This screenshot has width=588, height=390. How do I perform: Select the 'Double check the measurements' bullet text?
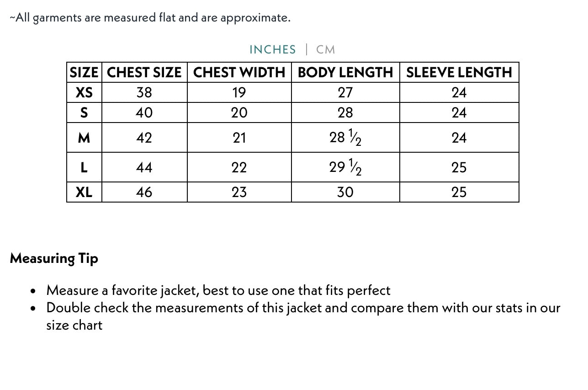[303, 308]
